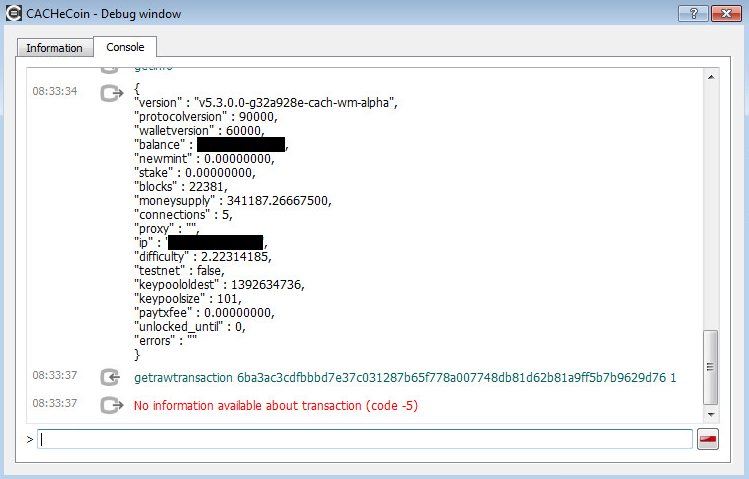
Task: Click the "keypoolsize" : 101 line
Action: point(188,299)
